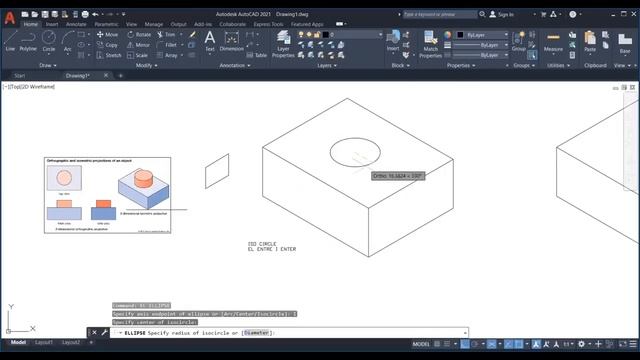Click the Base view icon
This screenshot has width=640, height=360.
point(624,43)
